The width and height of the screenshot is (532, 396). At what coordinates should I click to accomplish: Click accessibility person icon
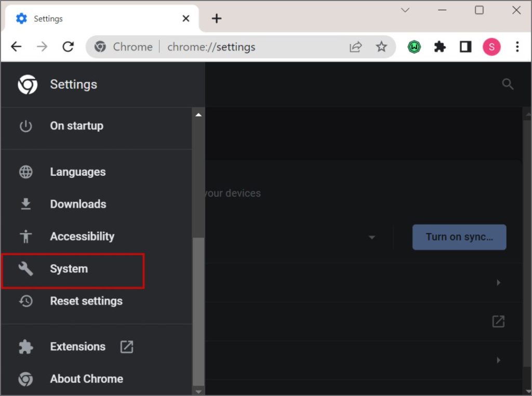coord(26,236)
